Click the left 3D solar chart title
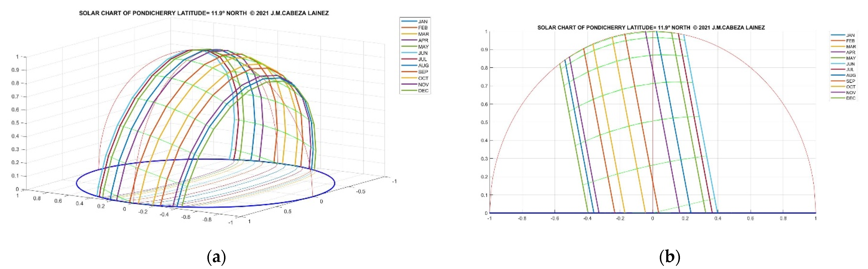The width and height of the screenshot is (868, 269). click(x=203, y=13)
